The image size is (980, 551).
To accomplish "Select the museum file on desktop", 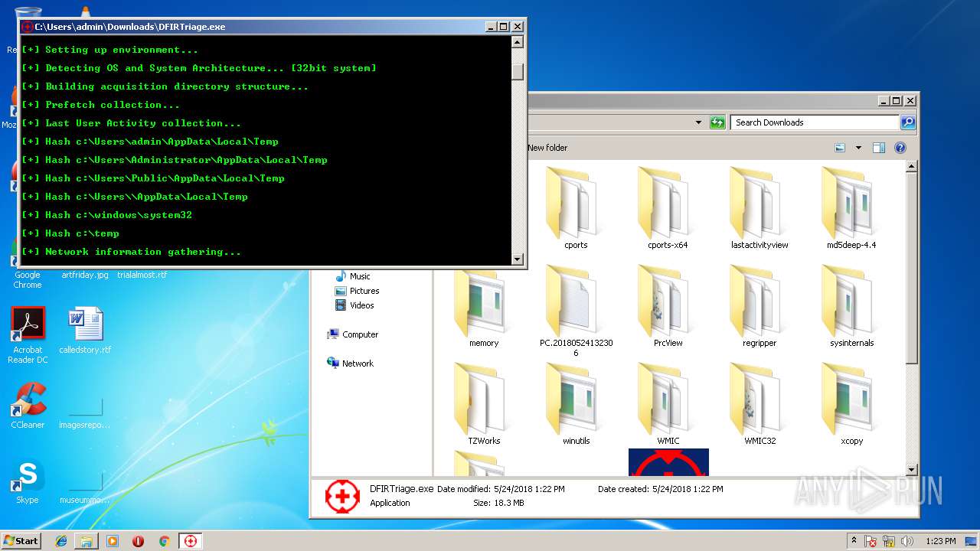I will point(85,487).
